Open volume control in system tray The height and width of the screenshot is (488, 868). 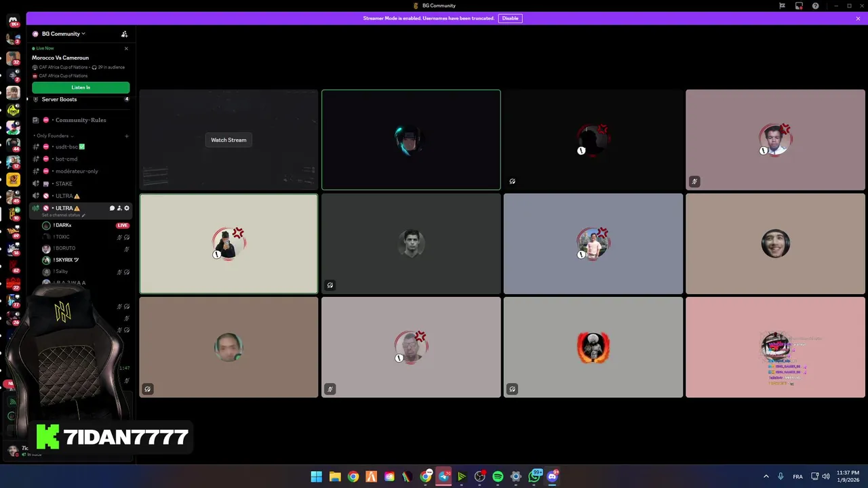826,476
